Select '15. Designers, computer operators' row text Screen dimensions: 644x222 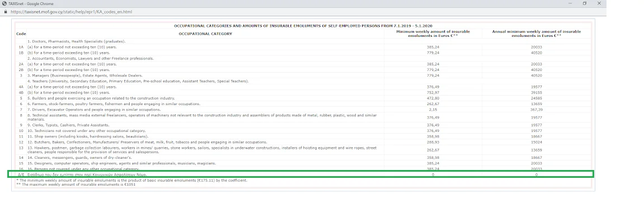point(121,163)
